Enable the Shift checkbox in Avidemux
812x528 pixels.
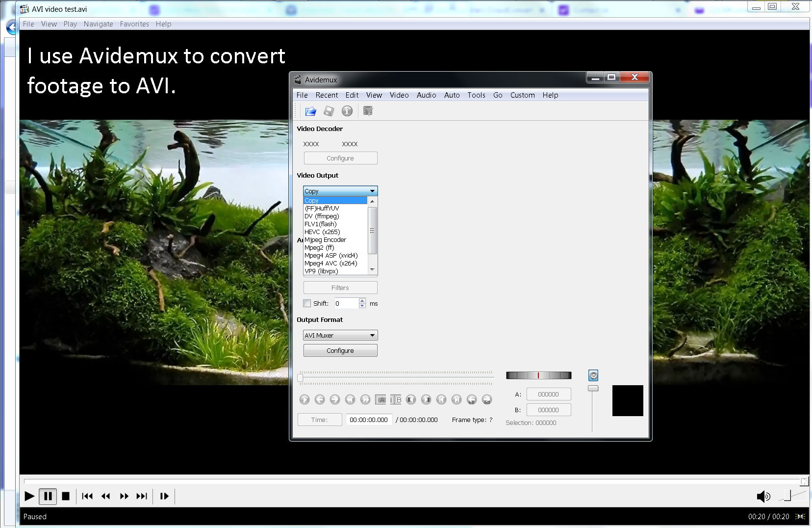[x=307, y=303]
